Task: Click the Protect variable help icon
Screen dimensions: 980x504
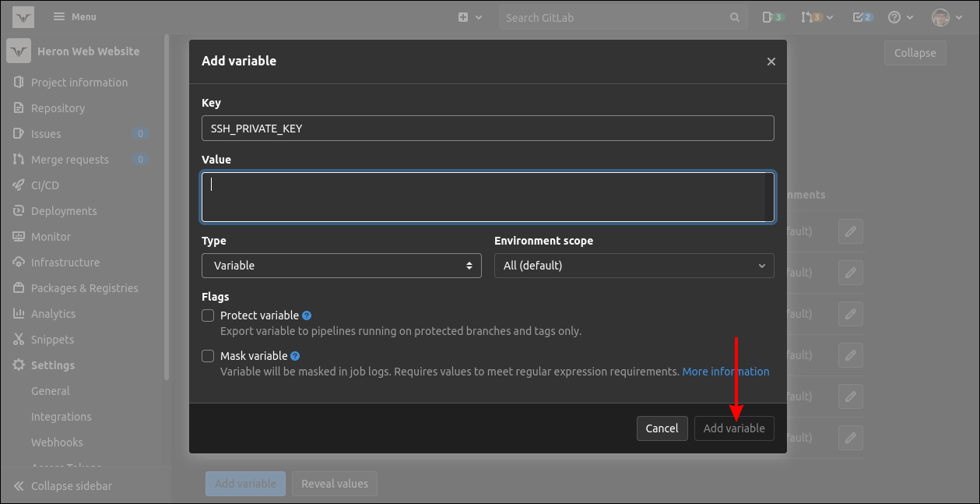Action: click(x=307, y=315)
